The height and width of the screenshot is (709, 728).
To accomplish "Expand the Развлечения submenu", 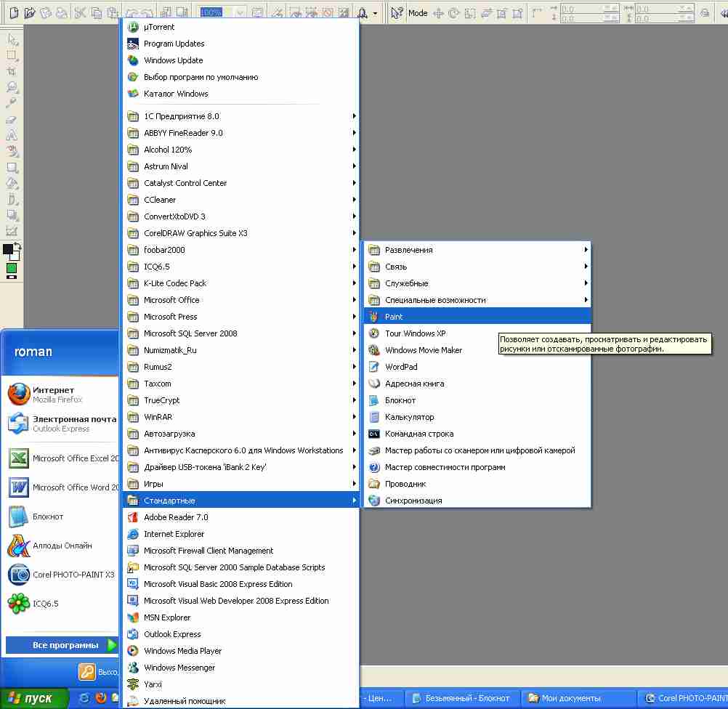I will (477, 250).
